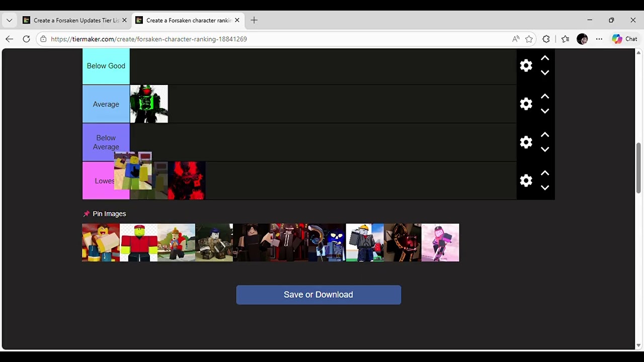View site information lock icon
The image size is (644, 362).
[x=43, y=39]
